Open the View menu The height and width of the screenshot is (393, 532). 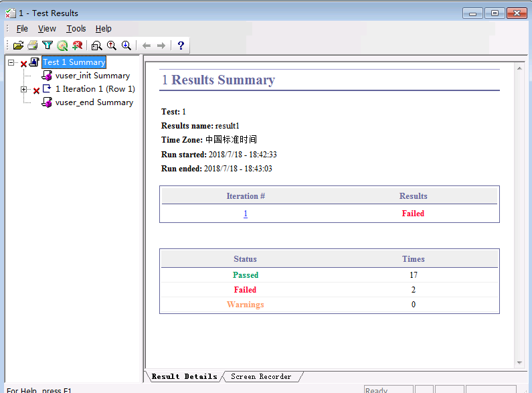point(47,29)
